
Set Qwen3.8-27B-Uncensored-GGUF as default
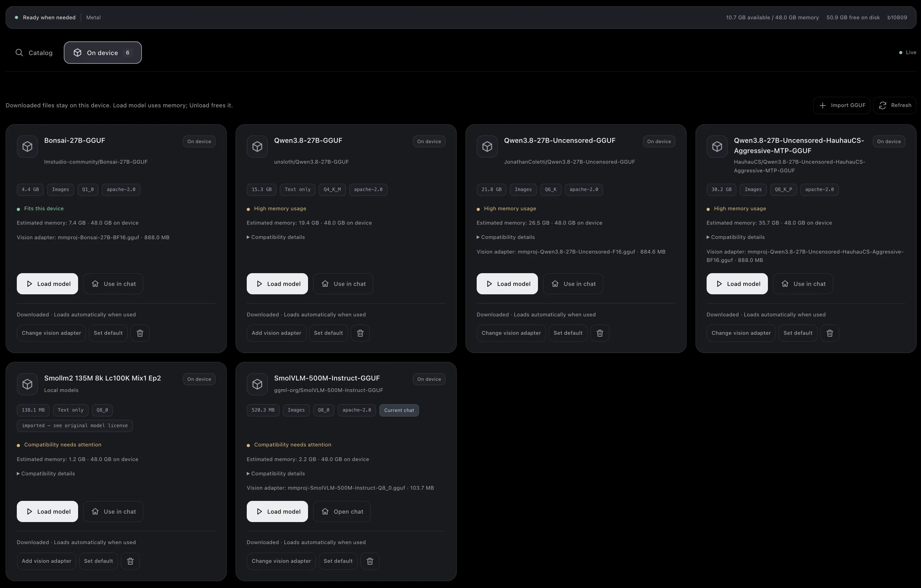[568, 333]
